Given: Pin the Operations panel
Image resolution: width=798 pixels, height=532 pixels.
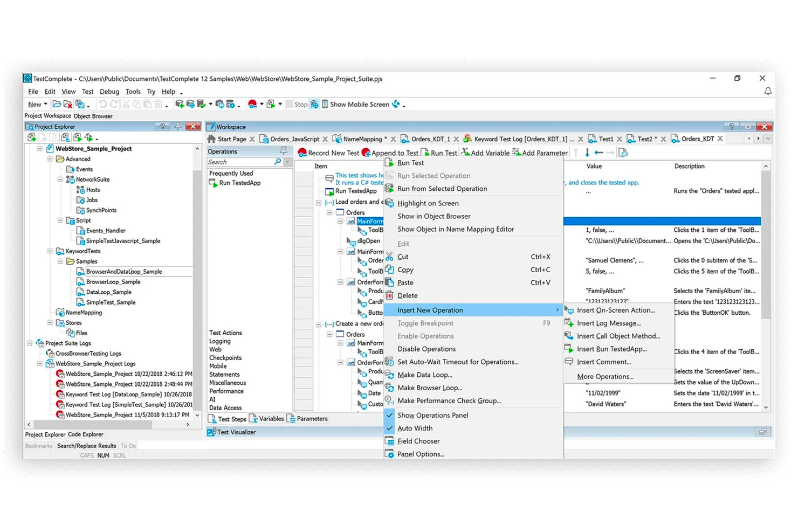Looking at the screenshot, I should point(284,151).
